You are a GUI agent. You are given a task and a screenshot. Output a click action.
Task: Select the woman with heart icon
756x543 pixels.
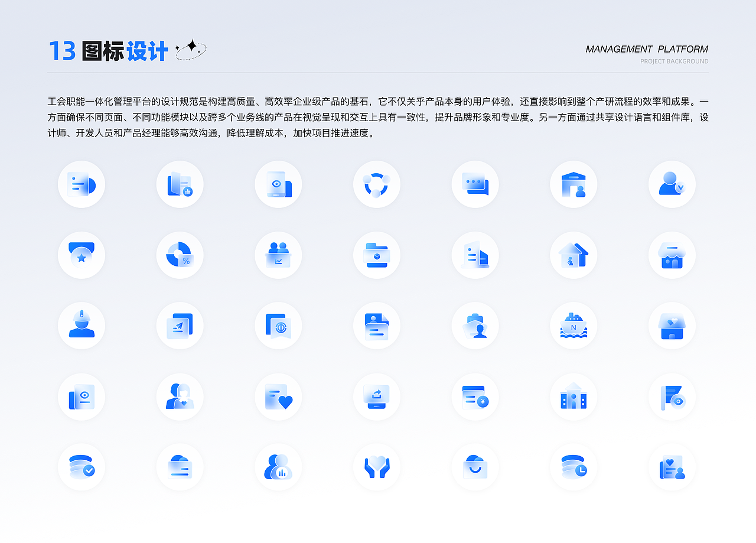[180, 396]
